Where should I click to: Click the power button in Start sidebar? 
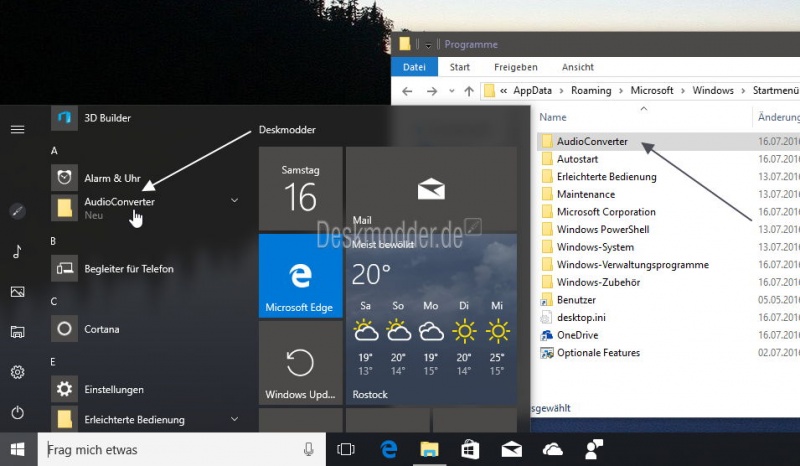pyautogui.click(x=17, y=412)
